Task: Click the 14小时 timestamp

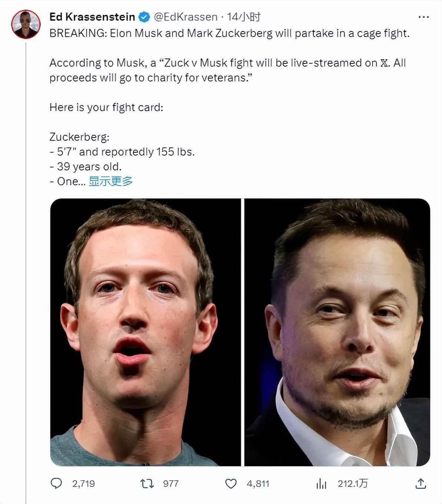Action: click(244, 17)
